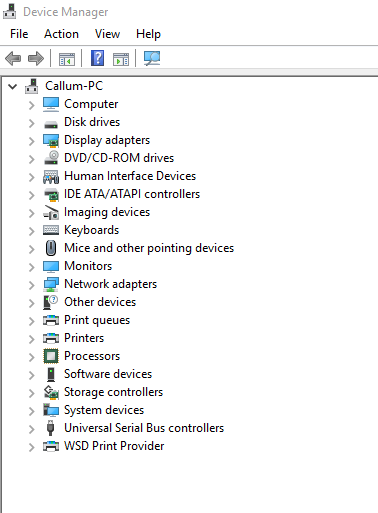Viewport: 378px width, 513px height.
Task: Click the Print queues printer icon
Action: click(x=51, y=320)
